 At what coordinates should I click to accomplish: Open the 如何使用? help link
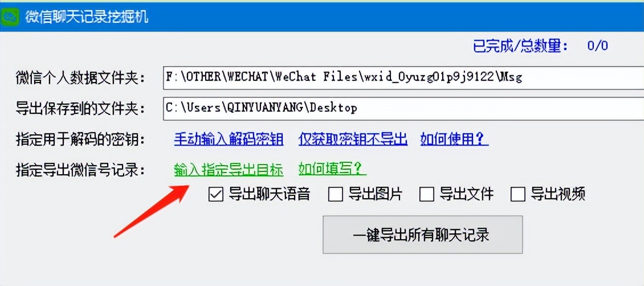click(454, 140)
